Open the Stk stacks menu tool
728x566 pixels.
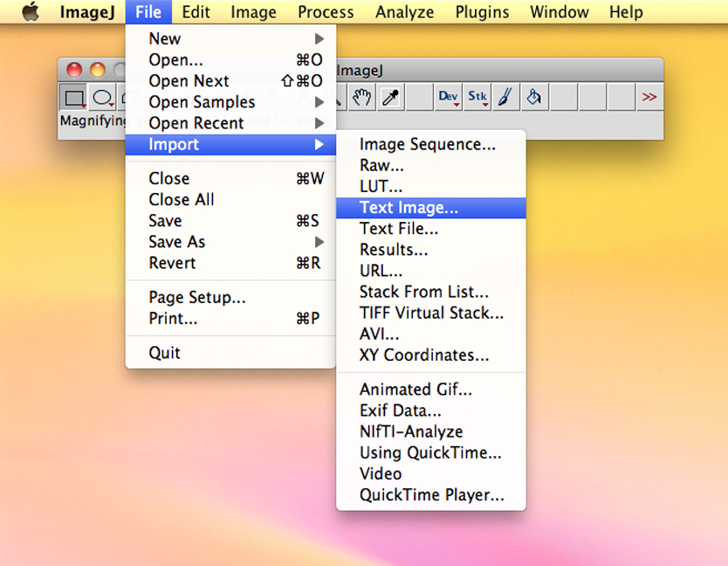[477, 98]
